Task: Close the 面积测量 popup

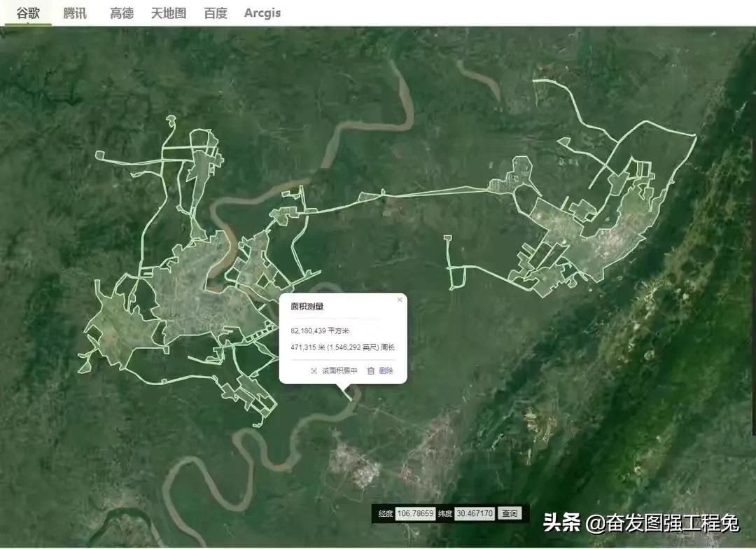Action: (399, 300)
